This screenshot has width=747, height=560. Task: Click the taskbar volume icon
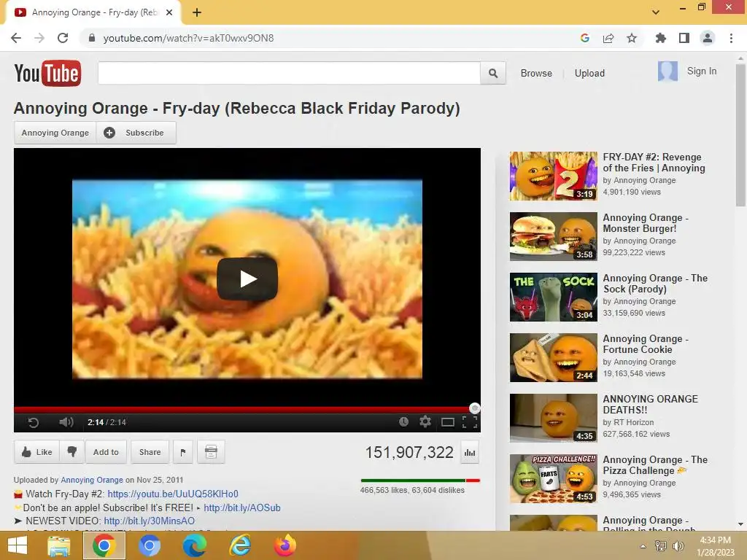pos(678,546)
